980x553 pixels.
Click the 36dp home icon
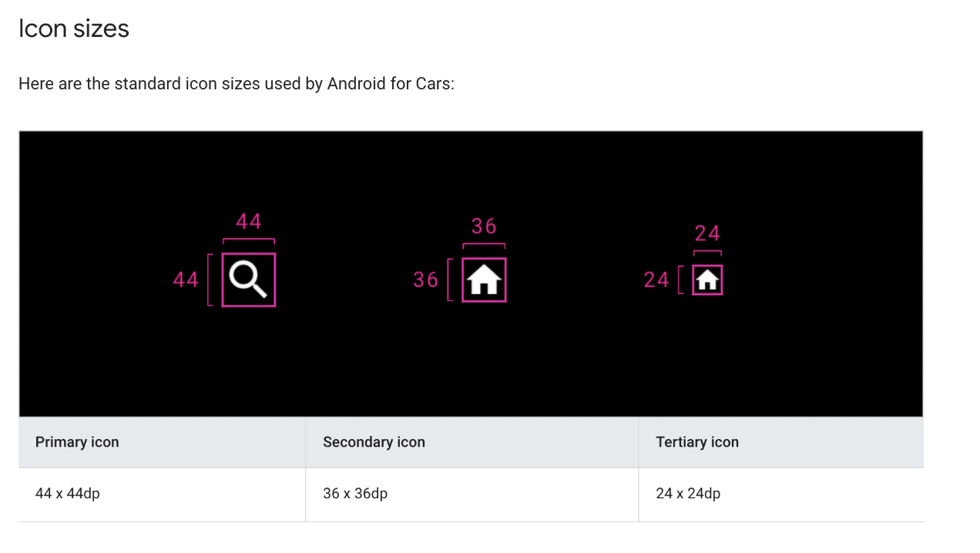click(x=484, y=280)
